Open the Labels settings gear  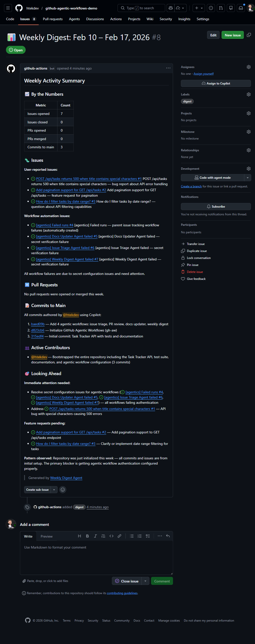[x=249, y=94]
